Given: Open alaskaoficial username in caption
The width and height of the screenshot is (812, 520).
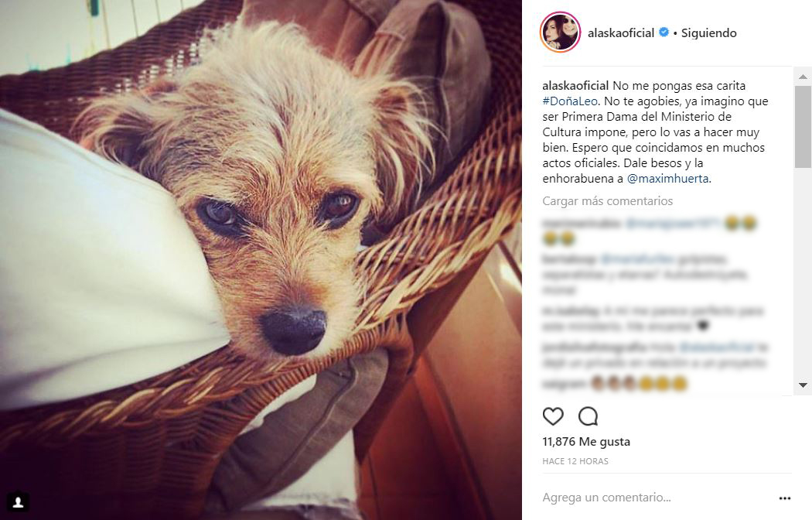Looking at the screenshot, I should click(x=575, y=85).
